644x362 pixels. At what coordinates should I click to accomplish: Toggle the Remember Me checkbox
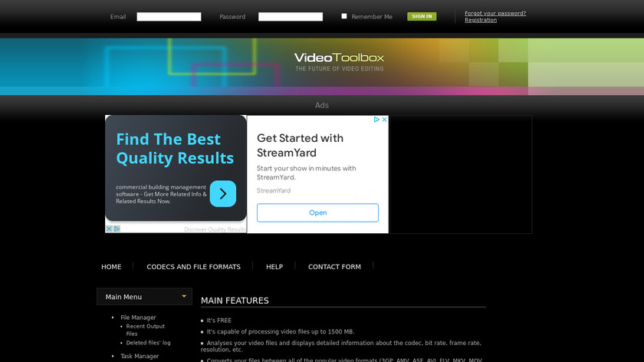[343, 16]
